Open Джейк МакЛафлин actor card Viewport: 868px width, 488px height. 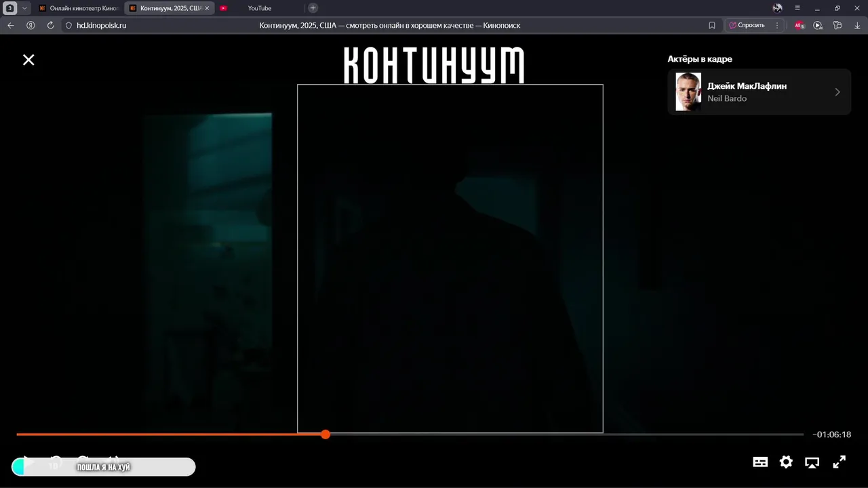tap(759, 92)
